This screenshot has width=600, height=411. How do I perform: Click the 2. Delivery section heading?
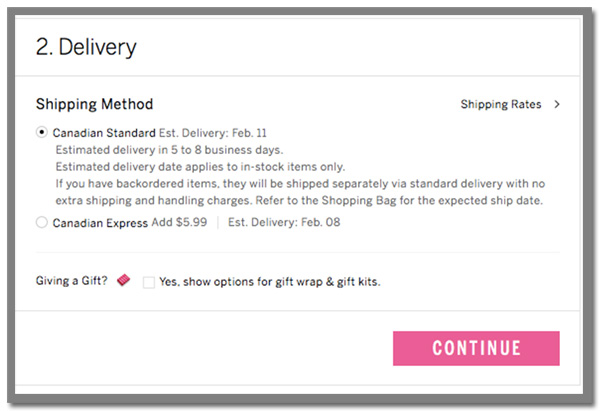86,47
